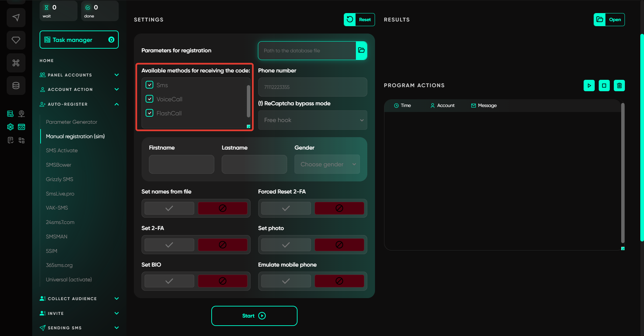The width and height of the screenshot is (644, 336).
Task: Click the trash icon in Program Actions
Action: point(619,86)
